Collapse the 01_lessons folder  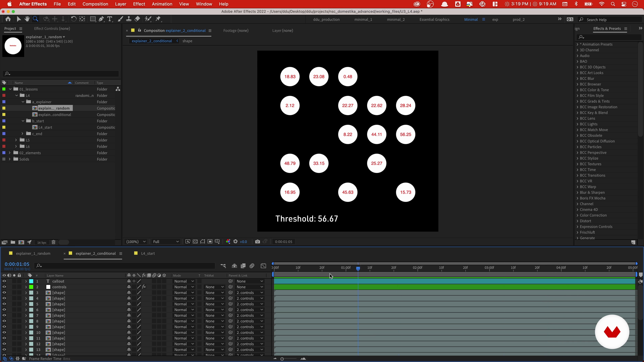click(x=10, y=89)
